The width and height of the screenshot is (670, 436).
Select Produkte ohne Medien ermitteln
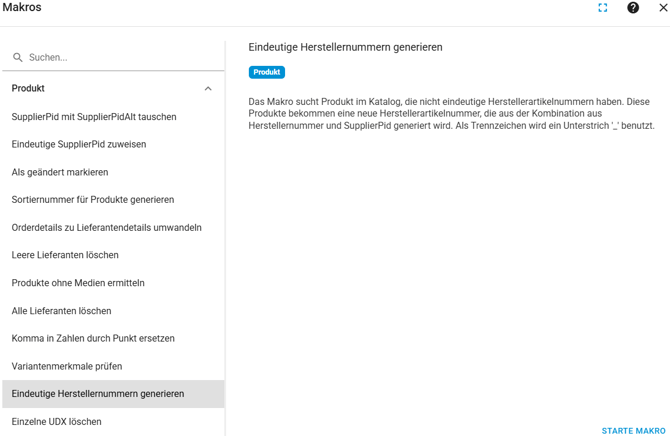pos(78,283)
